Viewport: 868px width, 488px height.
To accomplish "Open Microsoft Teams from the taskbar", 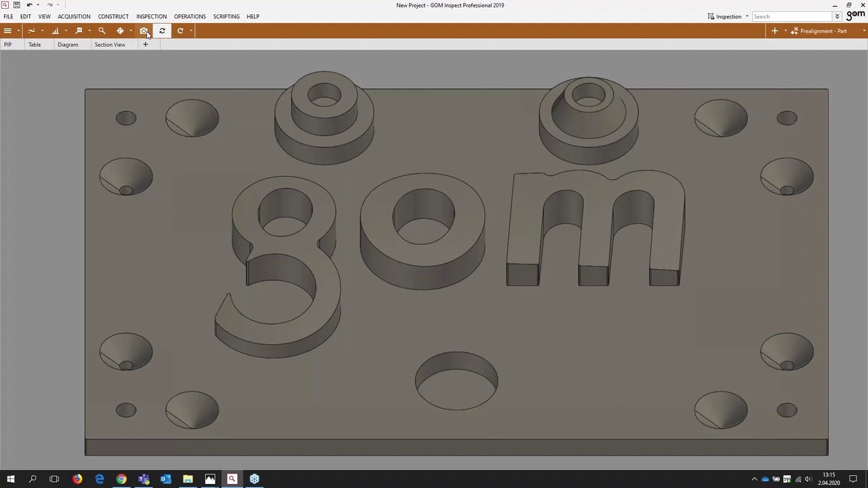I will tap(144, 479).
